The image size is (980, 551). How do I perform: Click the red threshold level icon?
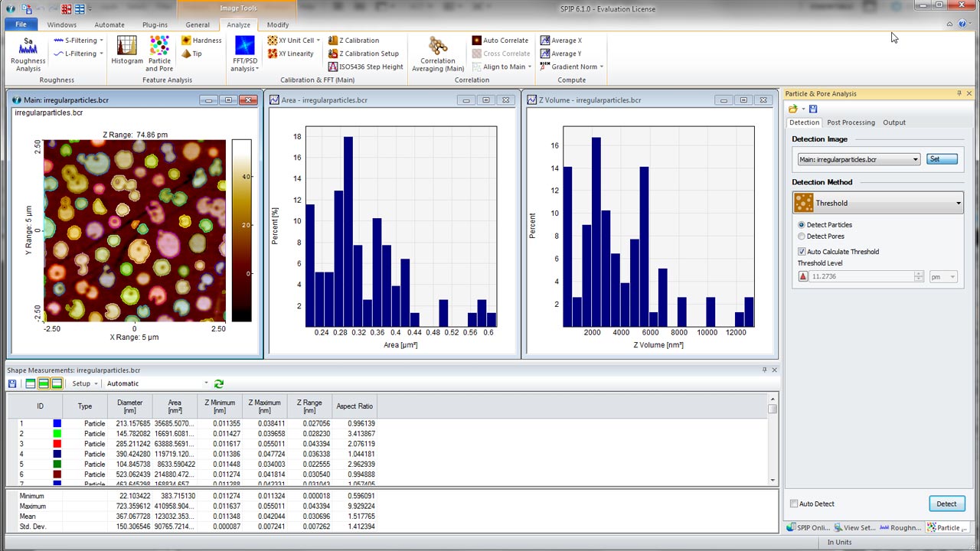[803, 277]
